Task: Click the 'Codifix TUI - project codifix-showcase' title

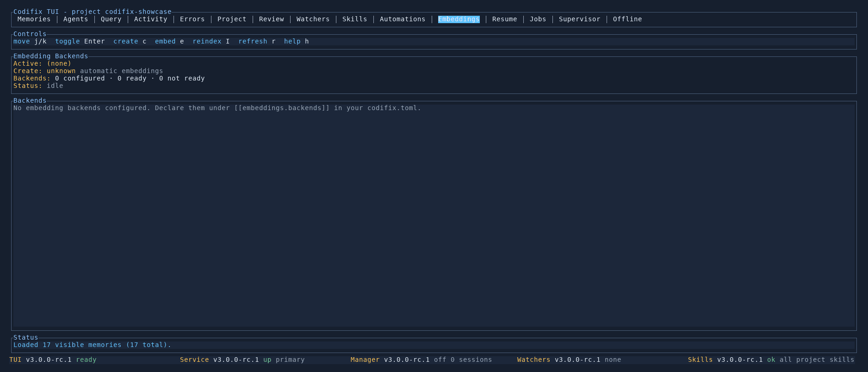Action: pos(93,12)
